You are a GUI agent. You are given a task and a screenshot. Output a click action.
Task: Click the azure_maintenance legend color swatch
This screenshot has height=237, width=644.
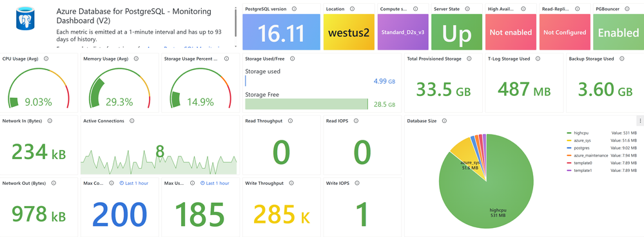(x=569, y=155)
